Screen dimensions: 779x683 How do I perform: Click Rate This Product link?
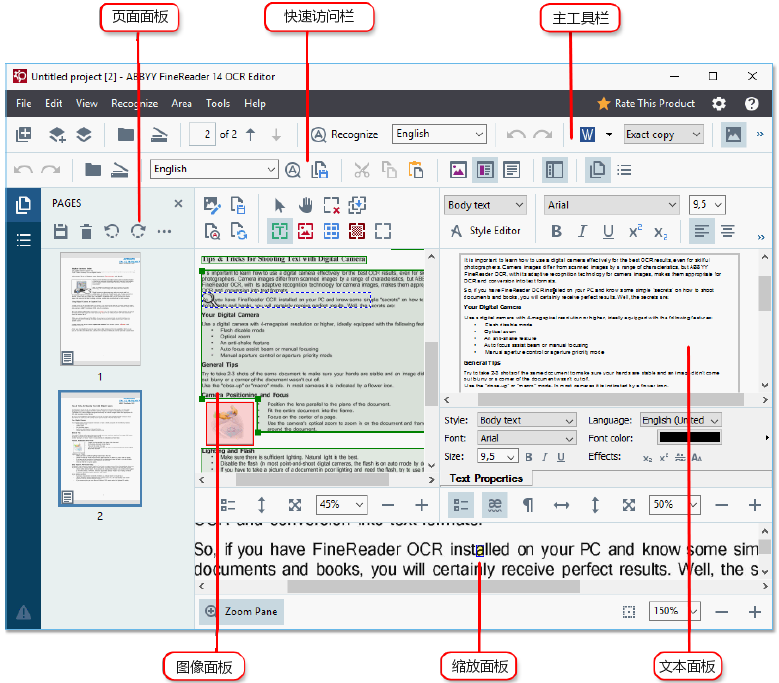click(646, 103)
